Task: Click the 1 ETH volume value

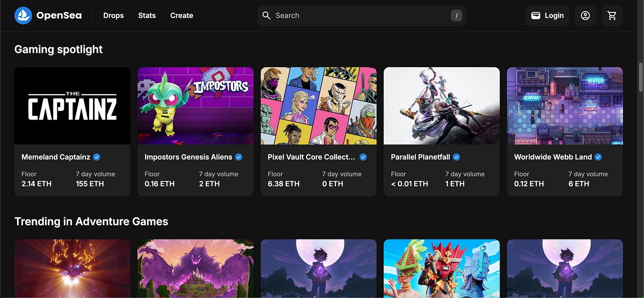Action: click(455, 184)
